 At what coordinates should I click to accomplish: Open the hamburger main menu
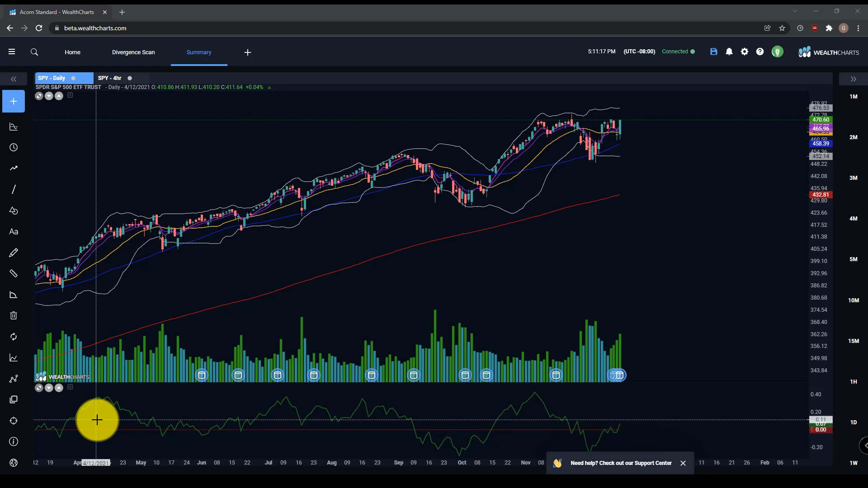[12, 52]
